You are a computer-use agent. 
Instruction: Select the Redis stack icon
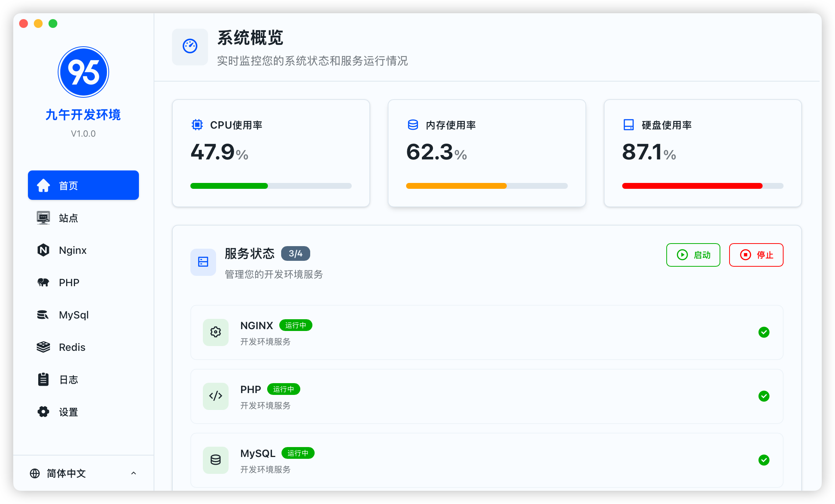tap(43, 347)
